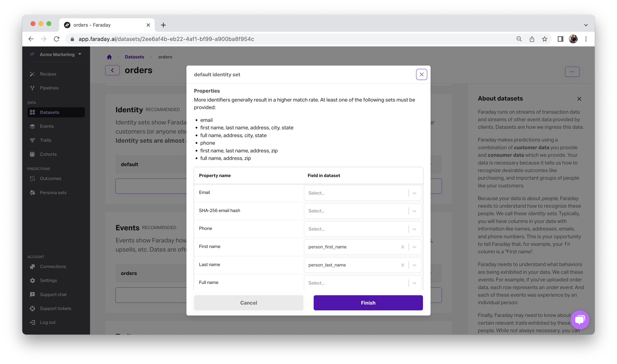Open the Cohorts section
The image size is (617, 364).
click(x=48, y=154)
